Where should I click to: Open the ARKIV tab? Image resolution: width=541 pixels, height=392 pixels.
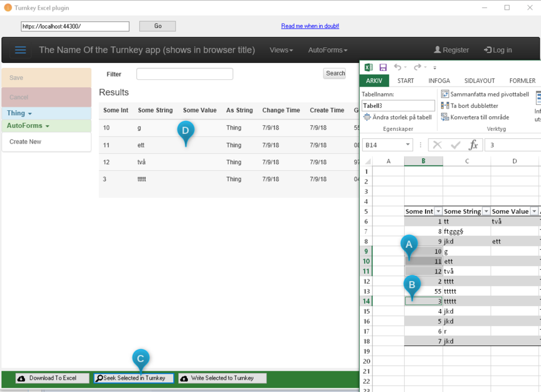pos(374,81)
